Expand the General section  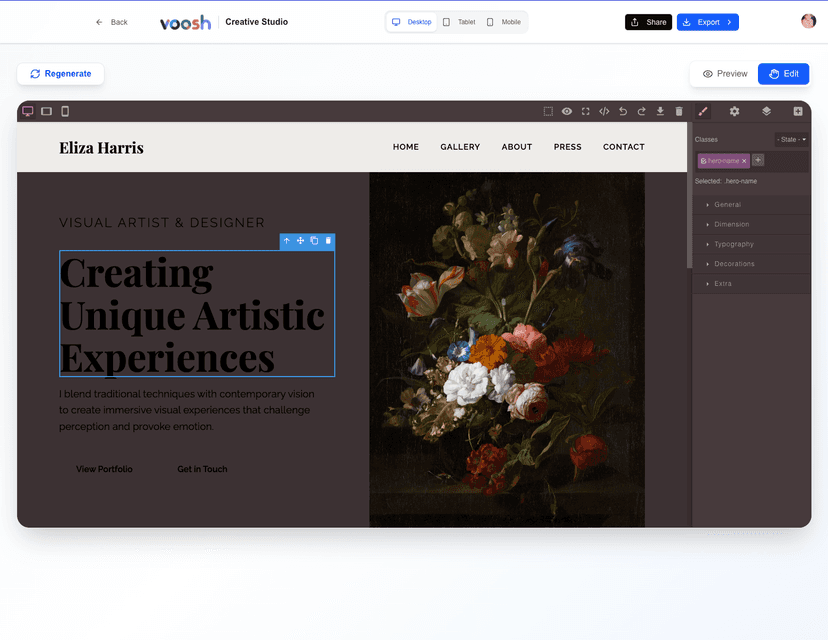click(x=750, y=205)
